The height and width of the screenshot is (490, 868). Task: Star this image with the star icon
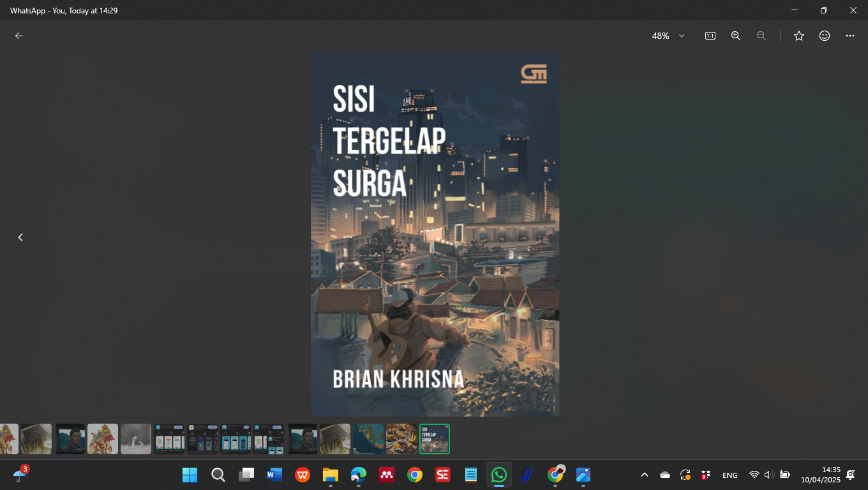[799, 36]
